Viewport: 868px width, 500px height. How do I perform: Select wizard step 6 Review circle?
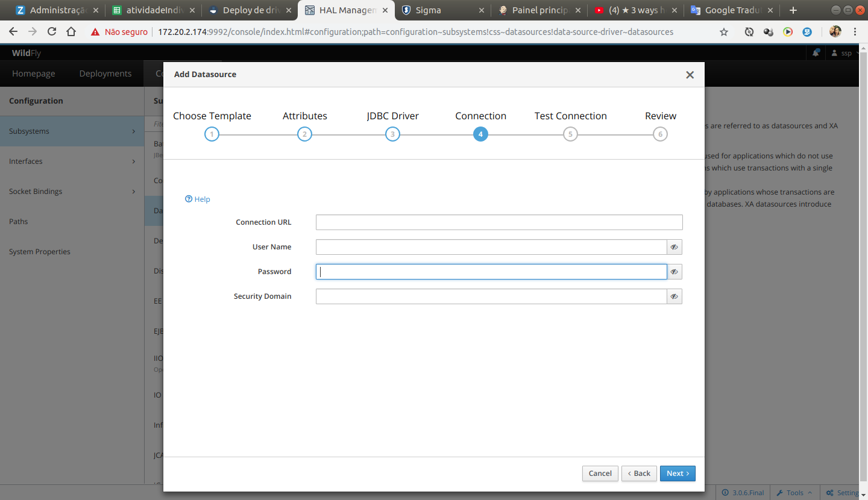tap(660, 134)
